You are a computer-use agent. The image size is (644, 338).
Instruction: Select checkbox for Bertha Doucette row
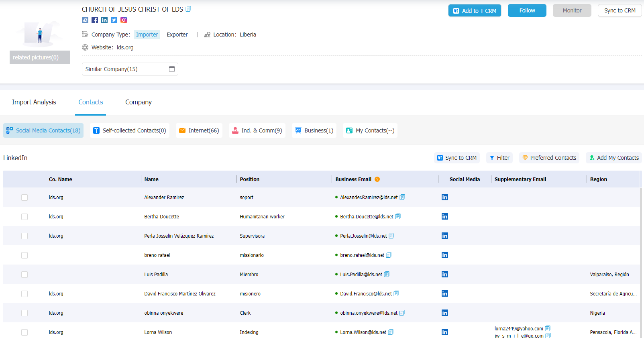pyautogui.click(x=24, y=217)
